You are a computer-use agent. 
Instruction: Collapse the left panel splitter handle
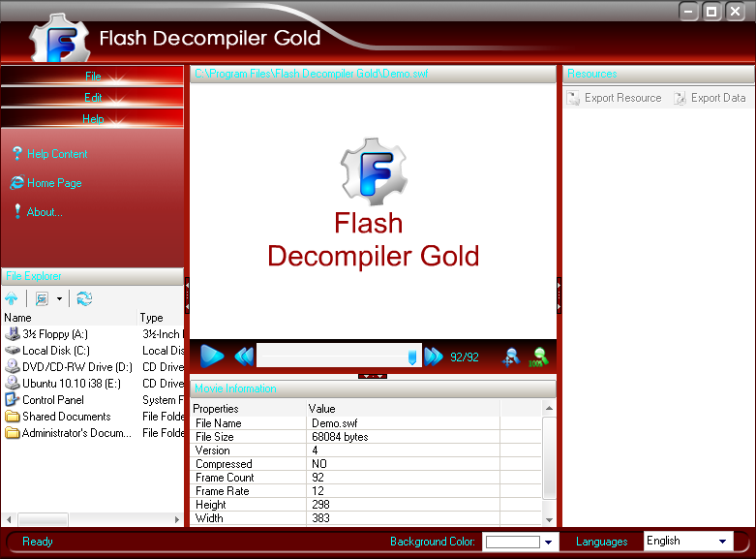pyautogui.click(x=187, y=295)
